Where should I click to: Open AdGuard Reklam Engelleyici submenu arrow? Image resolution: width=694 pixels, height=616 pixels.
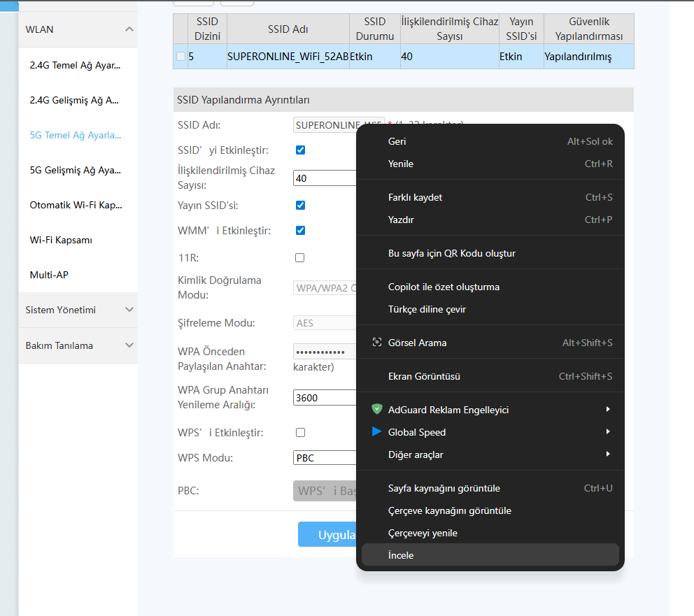(608, 410)
